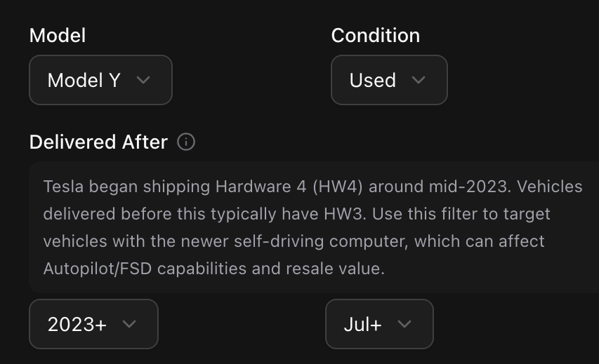Click the info icon beside Delivered After

(186, 142)
